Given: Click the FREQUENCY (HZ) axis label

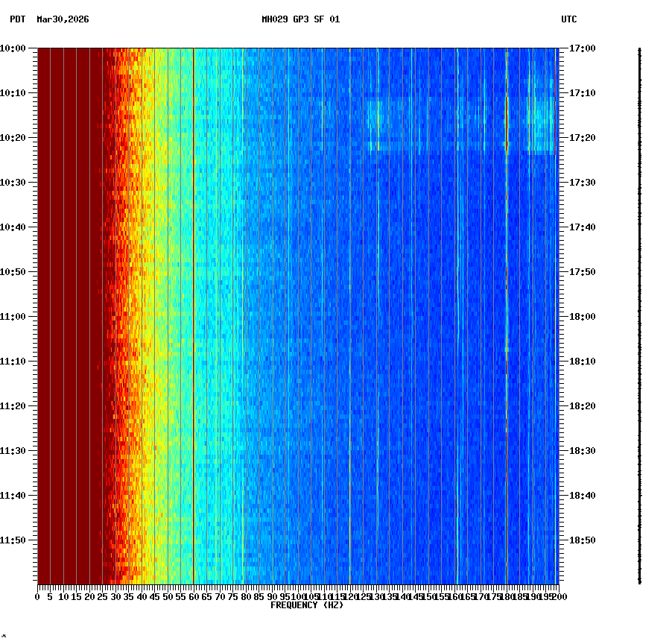Looking at the screenshot, I should (x=306, y=604).
